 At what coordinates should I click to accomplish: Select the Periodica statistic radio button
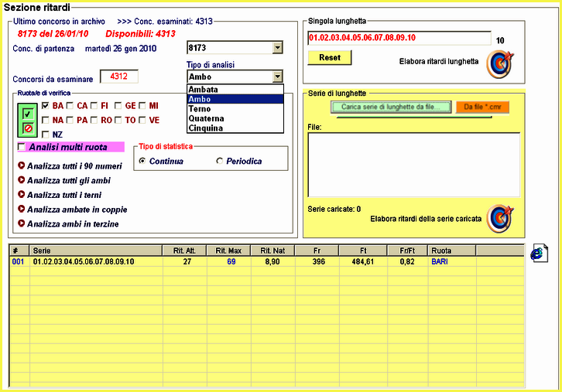[x=219, y=161]
